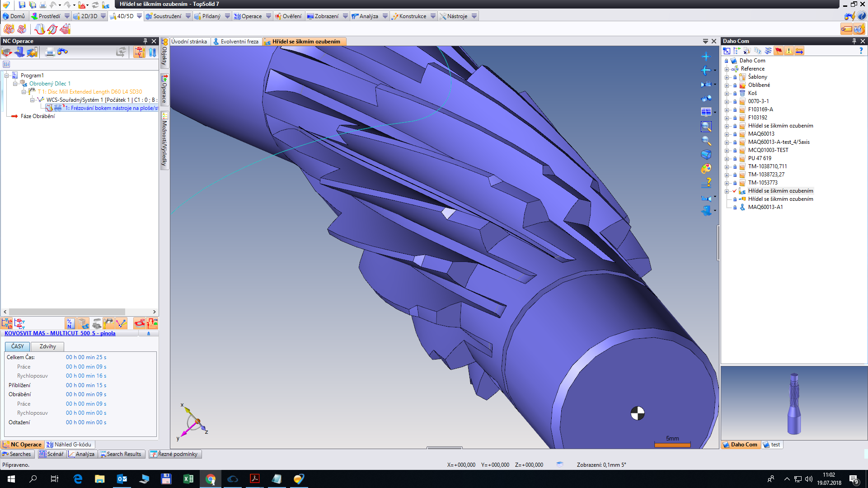The width and height of the screenshot is (868, 488).
Task: Expand the Reference node in Daho Com tree
Action: pos(727,69)
